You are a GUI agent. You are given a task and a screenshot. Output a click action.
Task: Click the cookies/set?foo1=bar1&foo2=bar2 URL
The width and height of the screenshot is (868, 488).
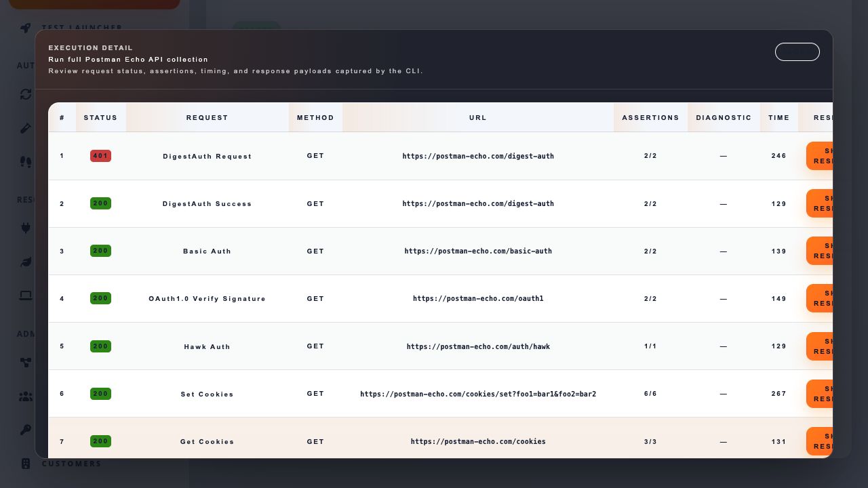pos(478,394)
